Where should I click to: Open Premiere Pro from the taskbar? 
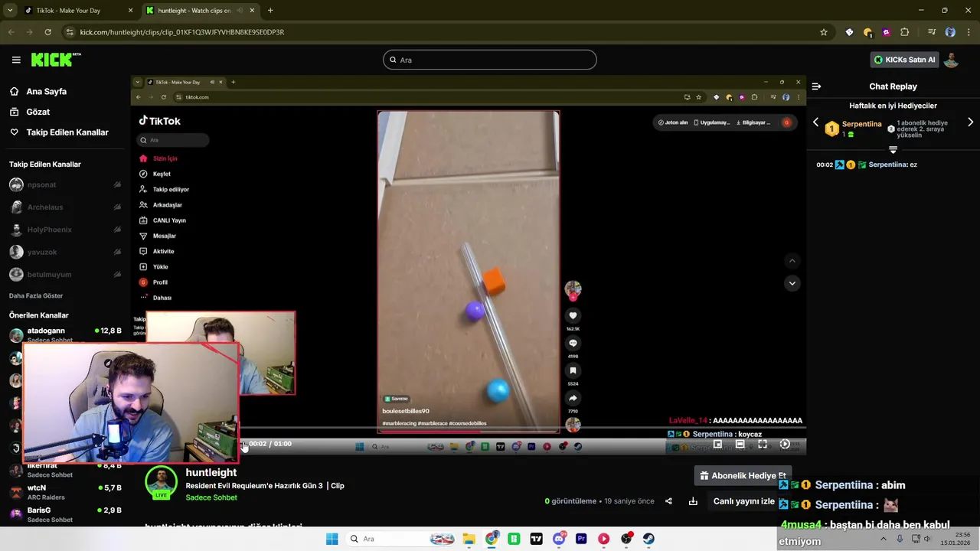[x=581, y=539]
